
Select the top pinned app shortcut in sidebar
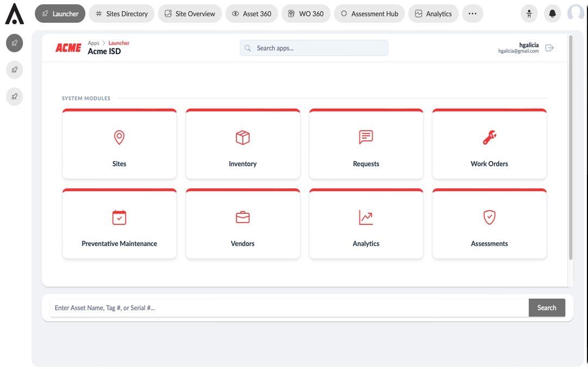pos(14,43)
